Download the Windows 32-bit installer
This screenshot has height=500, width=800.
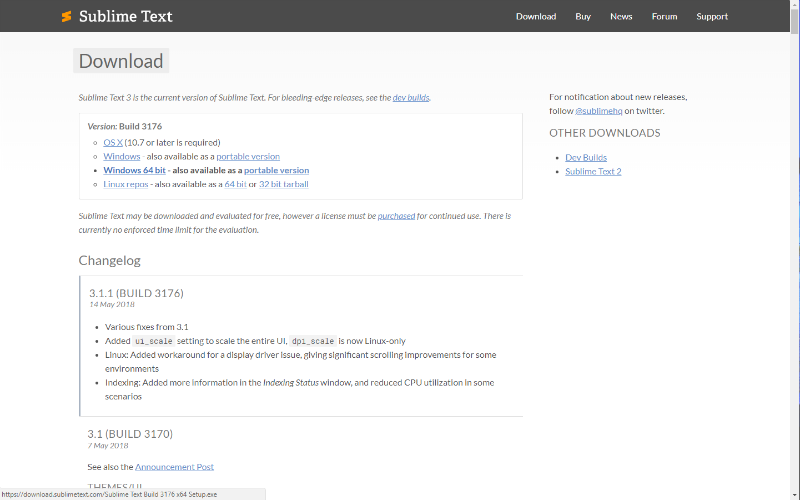121,156
